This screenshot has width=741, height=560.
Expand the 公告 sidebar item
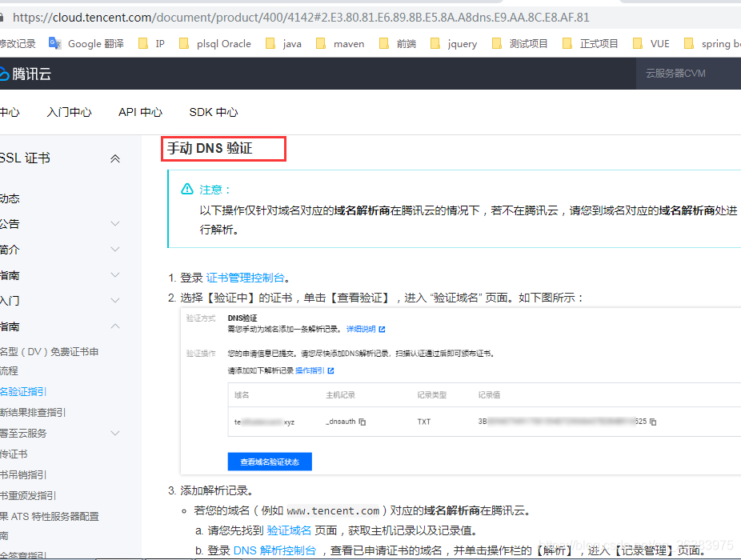click(x=115, y=223)
